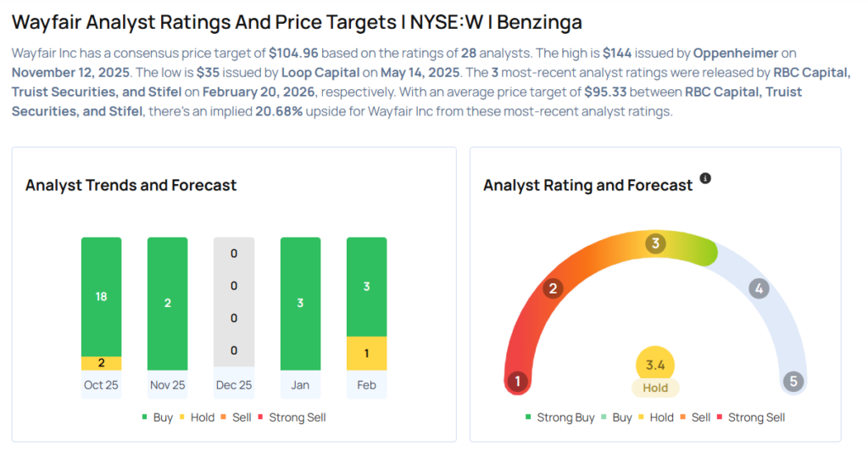Screen dimensions: 868x458
Task: Click the info icon beside Analyst Rating title
Action: pyautogui.click(x=705, y=179)
